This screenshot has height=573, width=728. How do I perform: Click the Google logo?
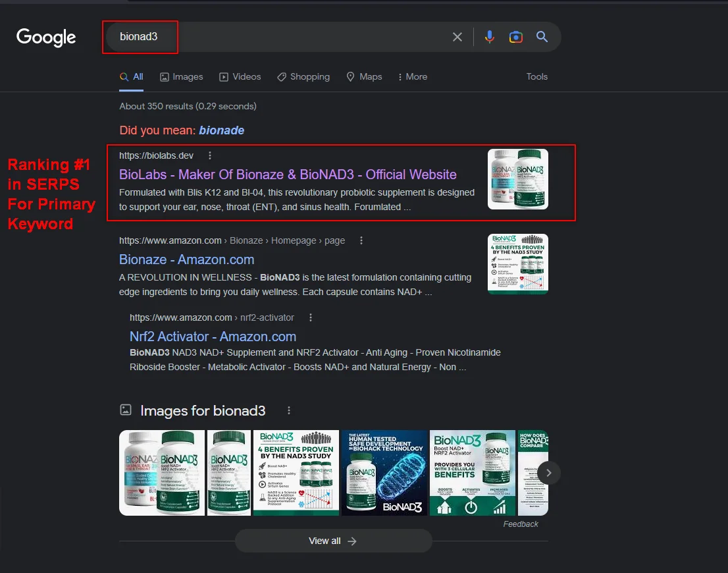tap(46, 37)
